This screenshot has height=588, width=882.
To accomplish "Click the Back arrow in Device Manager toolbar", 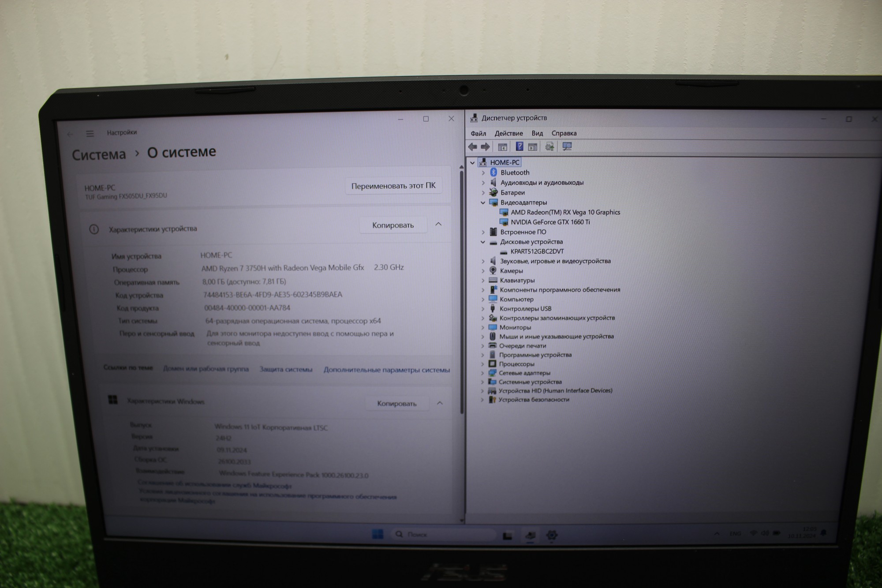I will coord(472,147).
